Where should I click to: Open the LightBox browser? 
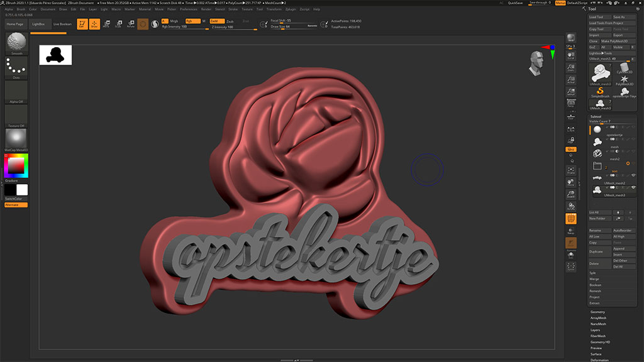coord(39,25)
